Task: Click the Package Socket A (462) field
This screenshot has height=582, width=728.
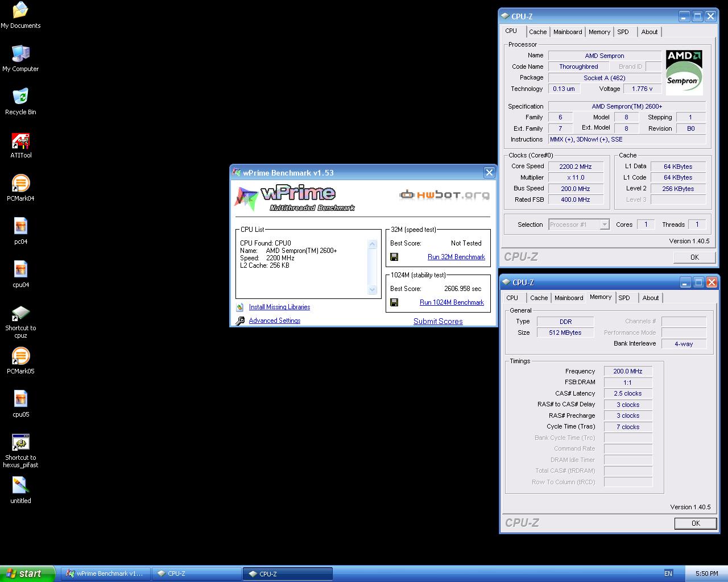Action: coord(605,78)
